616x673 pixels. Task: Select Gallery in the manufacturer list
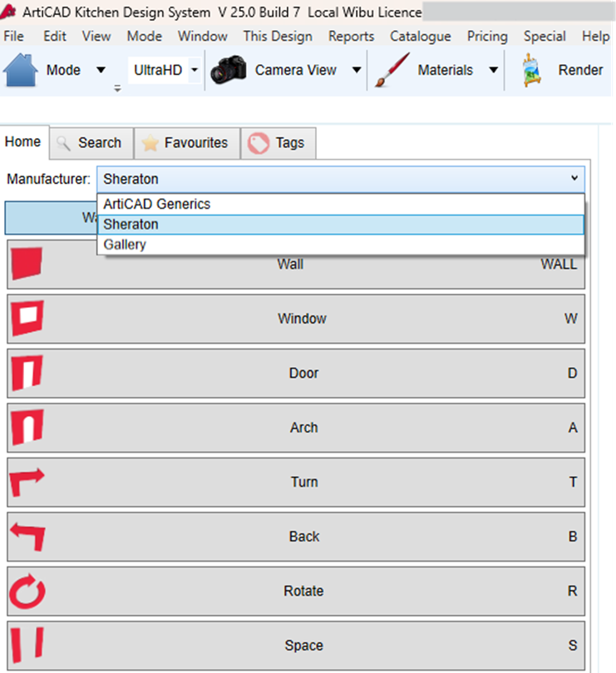[125, 245]
